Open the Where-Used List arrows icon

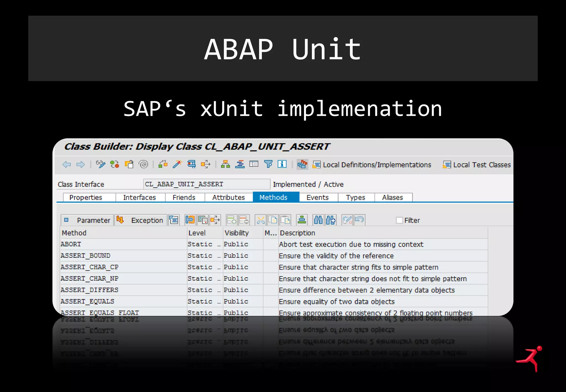pos(206,164)
